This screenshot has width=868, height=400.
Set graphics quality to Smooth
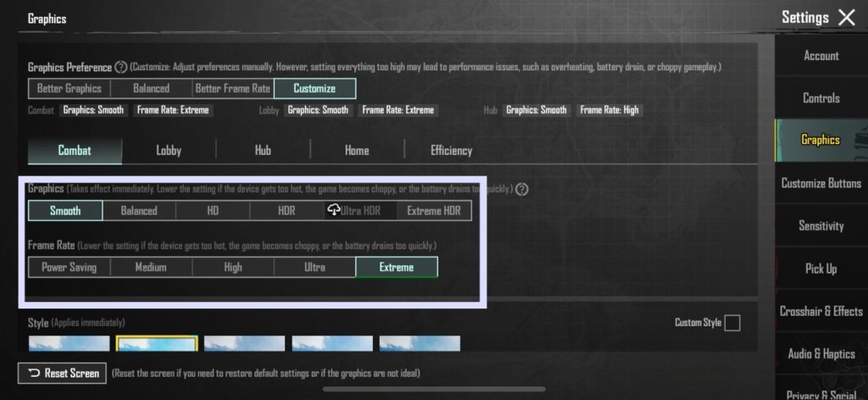point(65,211)
